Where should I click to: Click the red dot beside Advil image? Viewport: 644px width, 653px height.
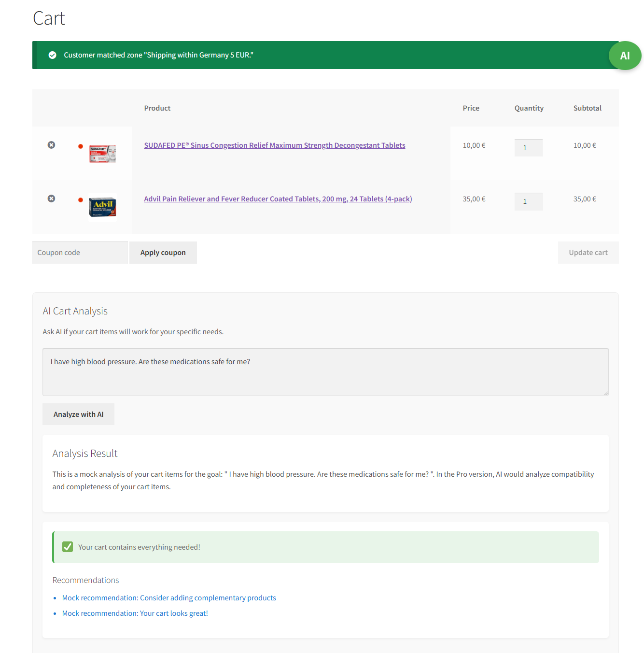81,200
